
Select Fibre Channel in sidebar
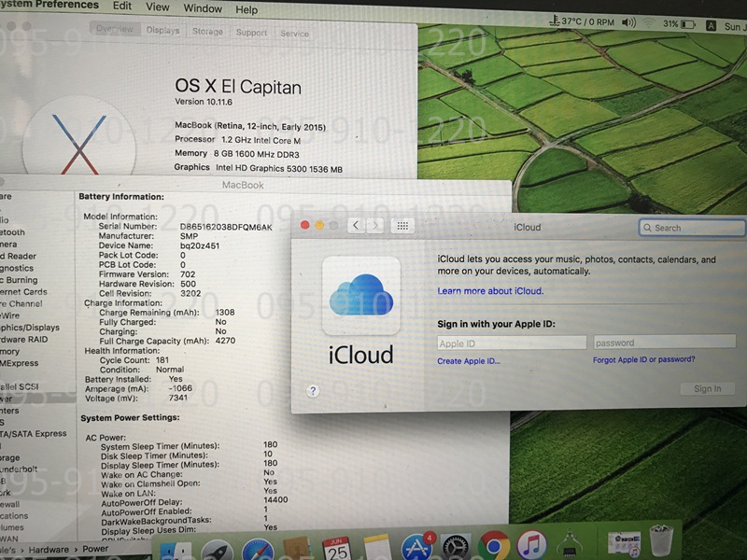coord(21,303)
